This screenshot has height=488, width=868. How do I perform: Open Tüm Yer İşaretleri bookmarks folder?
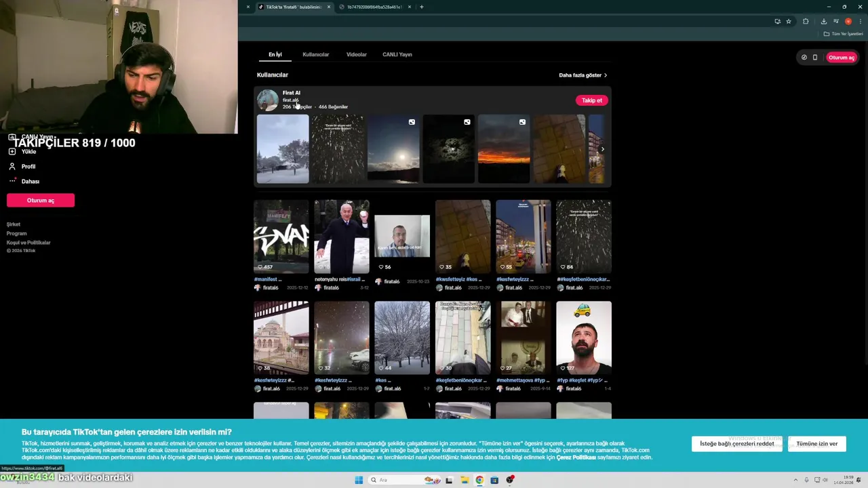coord(843,34)
